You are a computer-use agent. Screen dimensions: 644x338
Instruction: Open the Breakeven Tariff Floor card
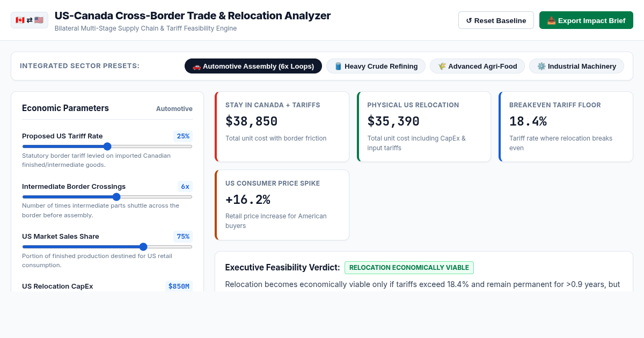(x=566, y=127)
